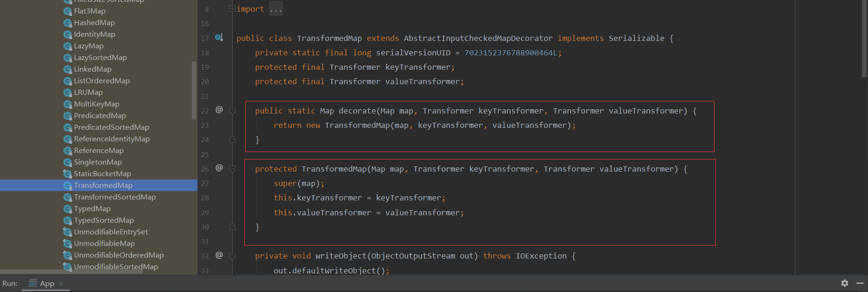This screenshot has height=292, width=868.
Task: Open PredicatedMap class in tree
Action: (100, 115)
